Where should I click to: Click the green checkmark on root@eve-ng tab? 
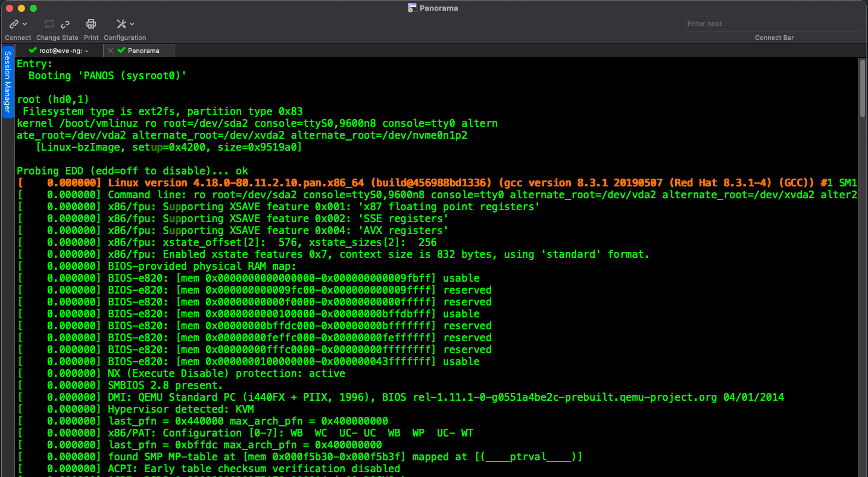33,51
